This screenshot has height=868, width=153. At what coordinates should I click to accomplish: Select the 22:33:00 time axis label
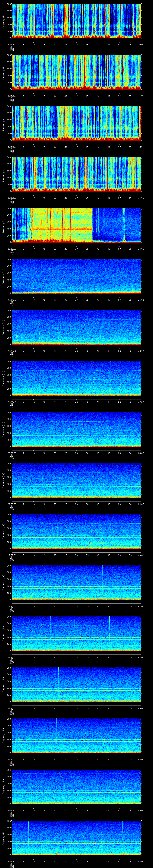(12, 249)
